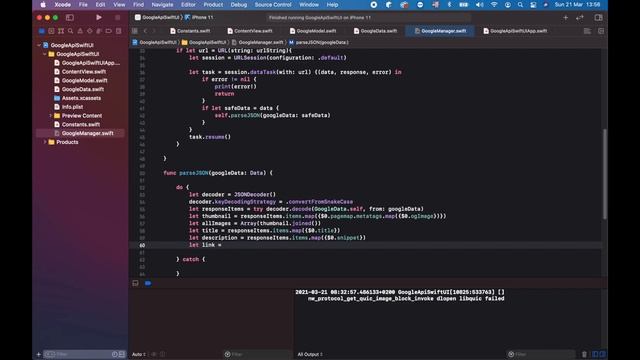Choose the GoogleApiSwiftUI scheme selector

157,18
